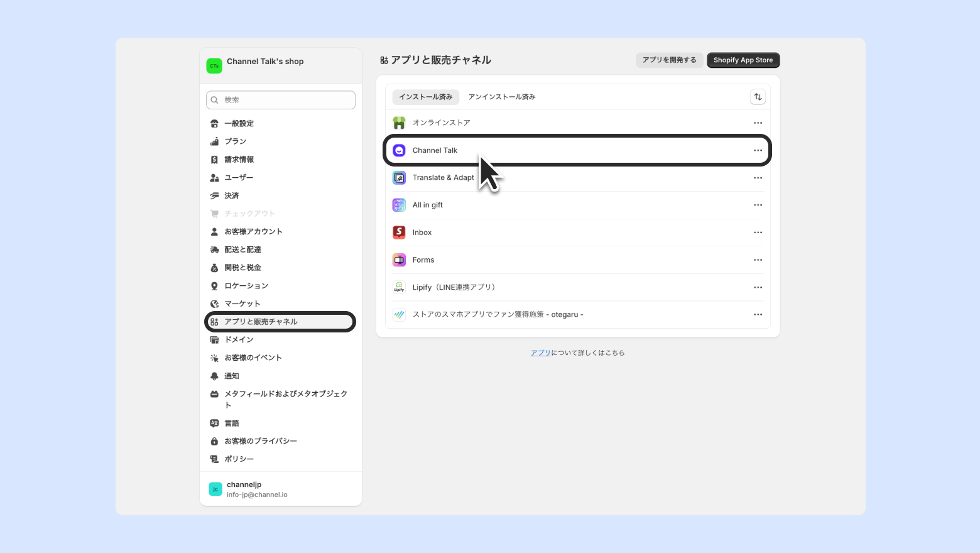Go to 配送と配達 settings
The height and width of the screenshot is (553, 980).
pyautogui.click(x=243, y=249)
